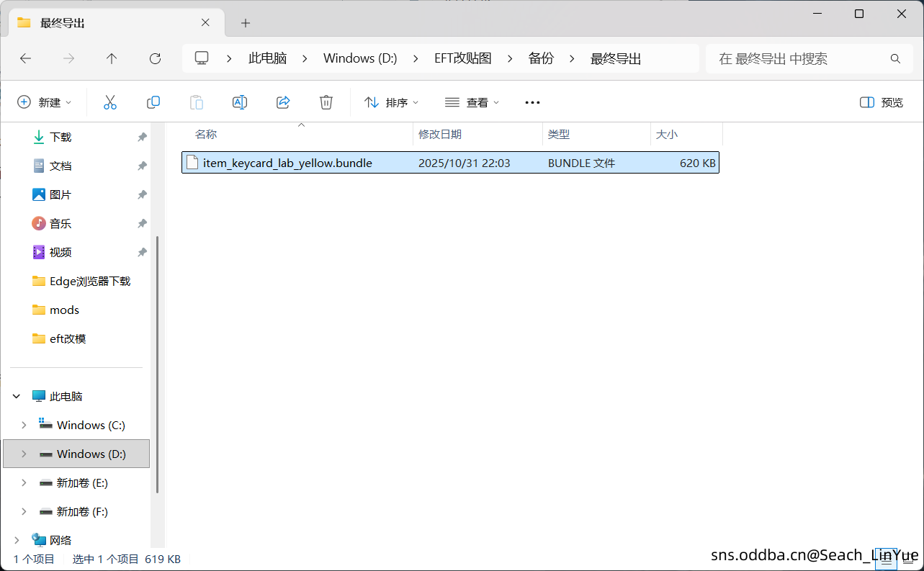Click the Delete trash icon
Screen dimensions: 924x571
click(326, 102)
